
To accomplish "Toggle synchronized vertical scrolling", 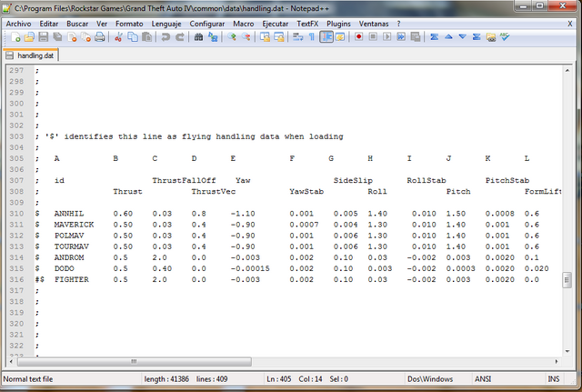I will 265,36.
